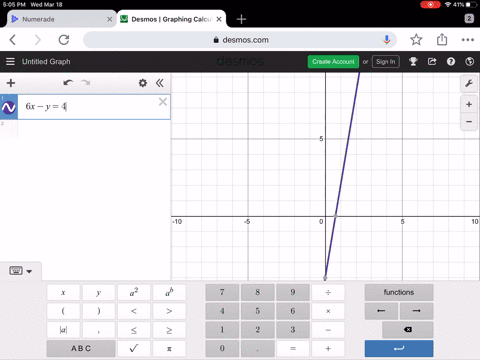Screen dimensions: 480x360
Task: Close the Desmos tab
Action: (219, 19)
